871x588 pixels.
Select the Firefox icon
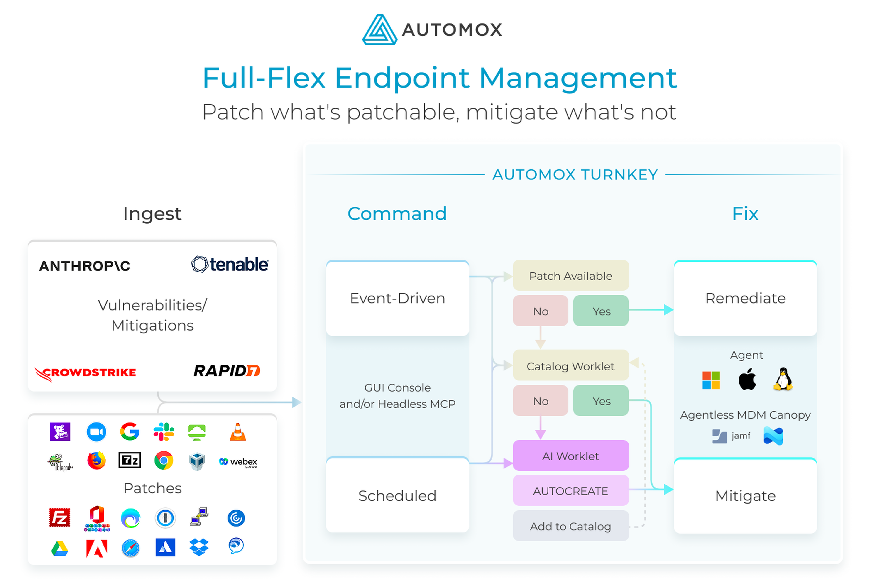(x=96, y=461)
